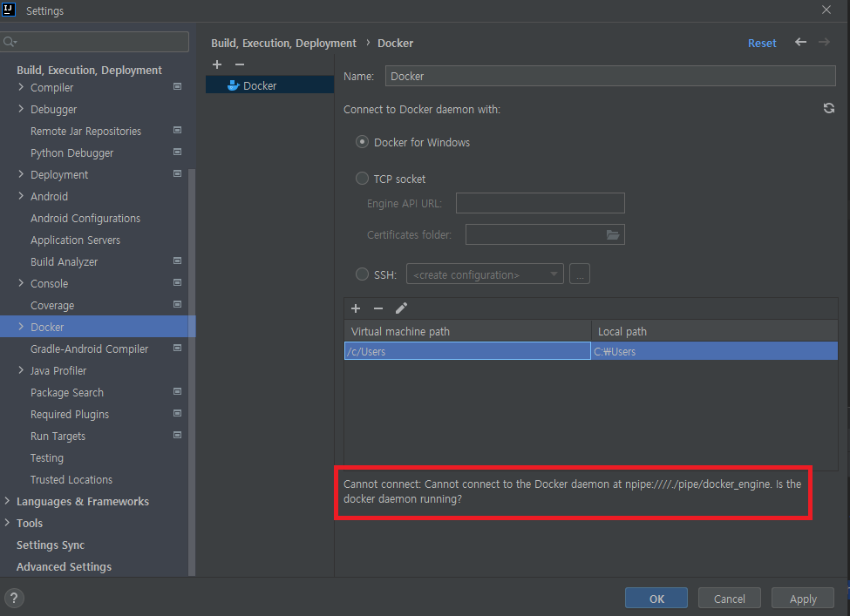Expand Languages & Frameworks section
This screenshot has width=850, height=616.
[x=7, y=501]
